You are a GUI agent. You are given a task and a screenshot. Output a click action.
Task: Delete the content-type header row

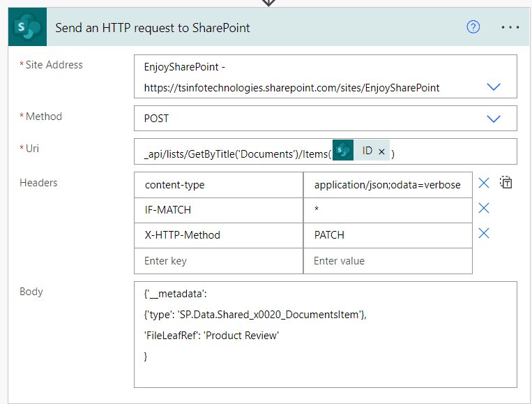pos(483,183)
